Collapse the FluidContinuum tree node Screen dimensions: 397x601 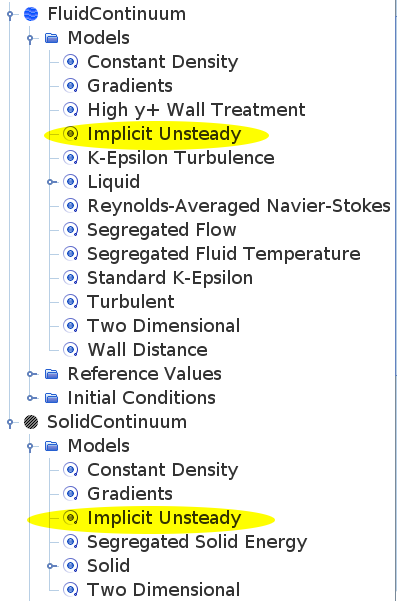pyautogui.click(x=10, y=15)
